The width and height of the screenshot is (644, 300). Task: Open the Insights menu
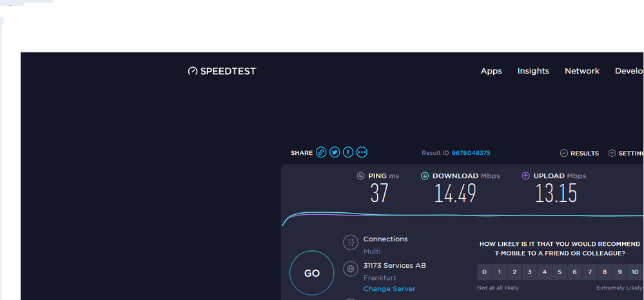pos(533,71)
